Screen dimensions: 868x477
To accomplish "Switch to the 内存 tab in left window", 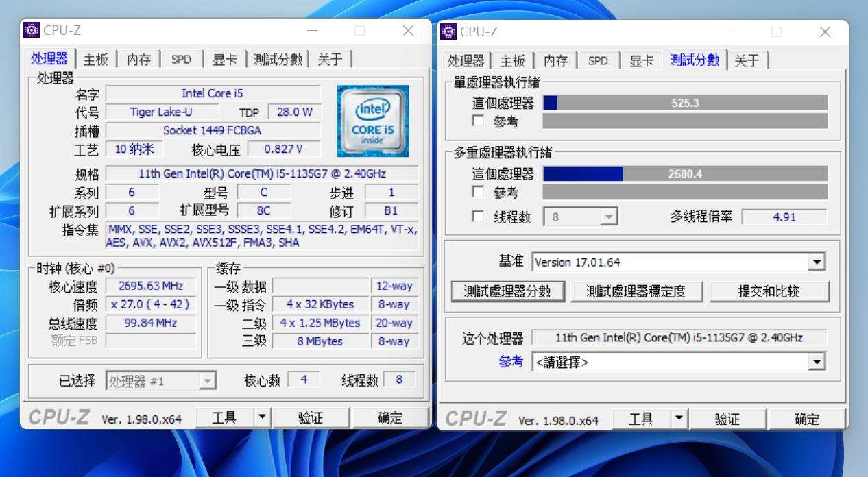I will pyautogui.click(x=138, y=60).
